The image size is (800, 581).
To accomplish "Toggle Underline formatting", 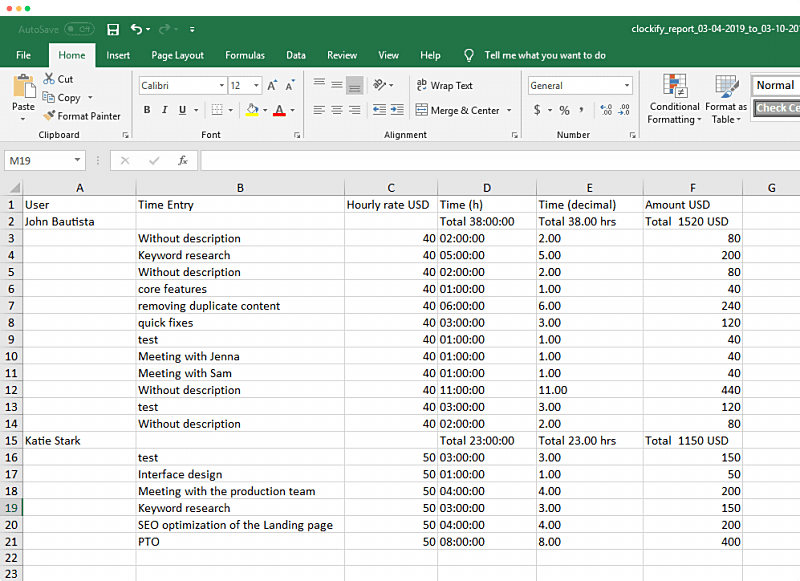I will (182, 110).
